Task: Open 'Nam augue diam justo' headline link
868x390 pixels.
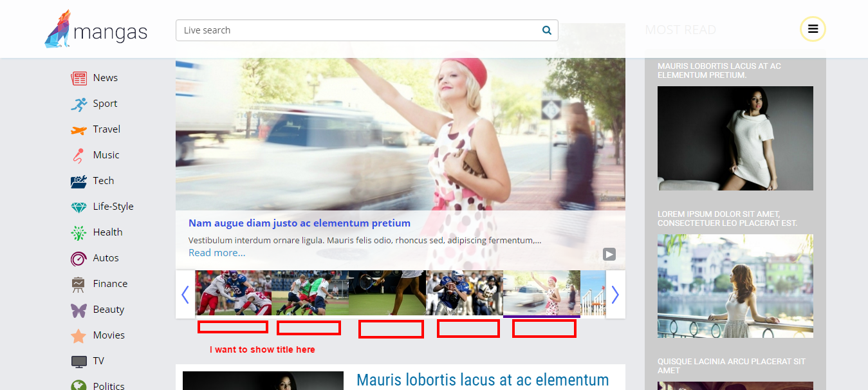Action: tap(299, 223)
